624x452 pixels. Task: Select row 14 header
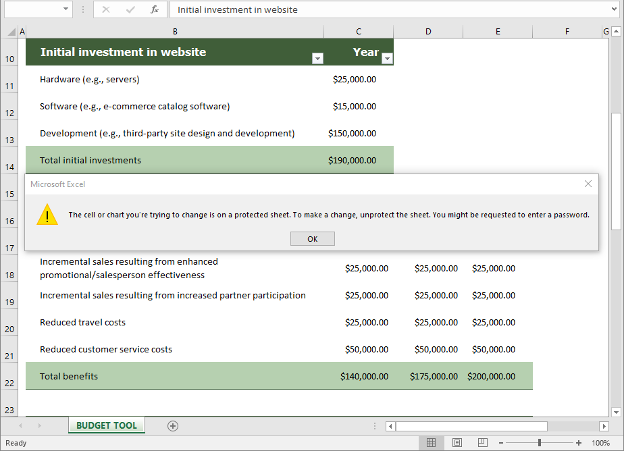[x=10, y=160]
